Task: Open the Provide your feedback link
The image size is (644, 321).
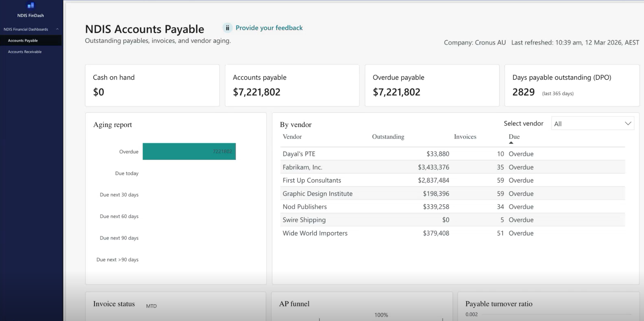Action: (269, 28)
